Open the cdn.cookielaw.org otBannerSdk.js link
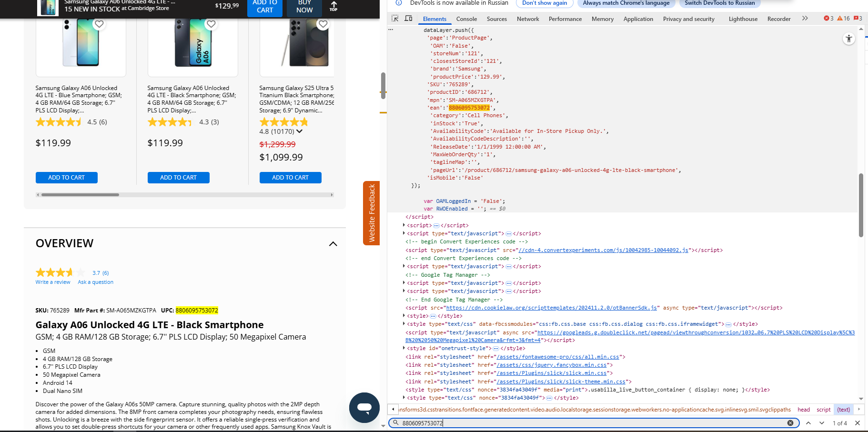The width and height of the screenshot is (868, 432). [x=552, y=308]
